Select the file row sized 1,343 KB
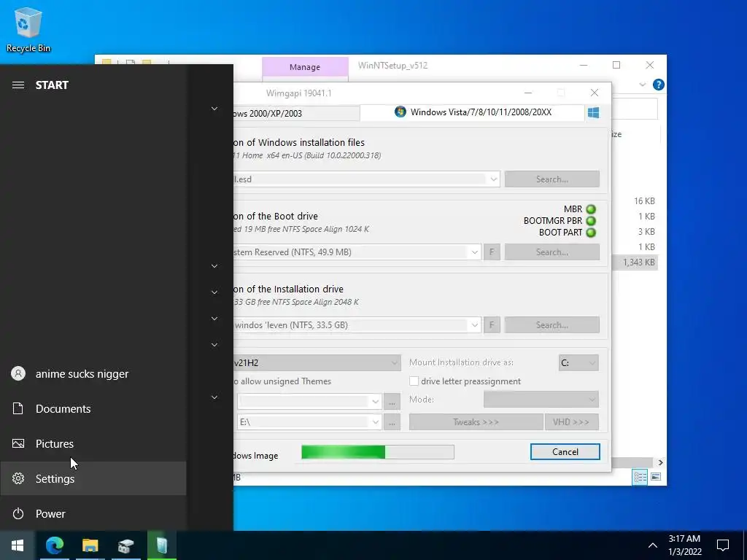The image size is (747, 560). coord(635,262)
